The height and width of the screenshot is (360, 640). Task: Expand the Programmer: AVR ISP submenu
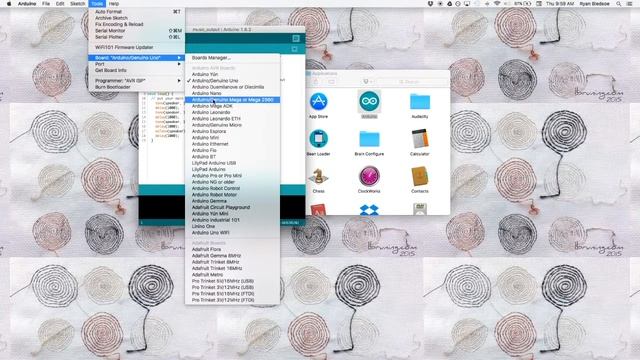(137, 81)
